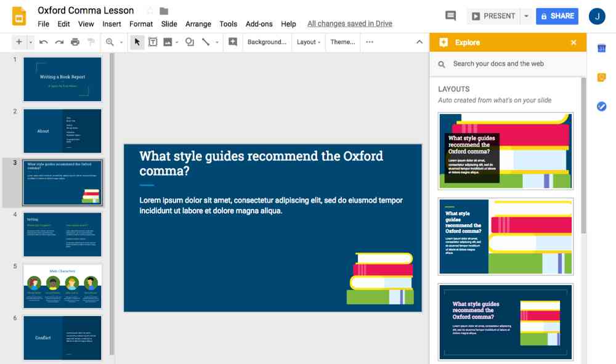
Task: Select slide 5 Main Characters thumbnail
Action: pyautogui.click(x=62, y=285)
